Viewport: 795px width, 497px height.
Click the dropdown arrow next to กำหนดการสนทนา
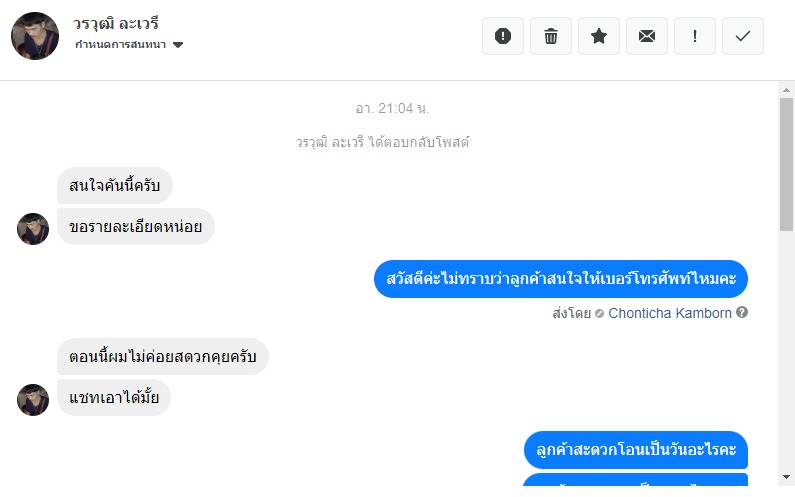pyautogui.click(x=178, y=45)
